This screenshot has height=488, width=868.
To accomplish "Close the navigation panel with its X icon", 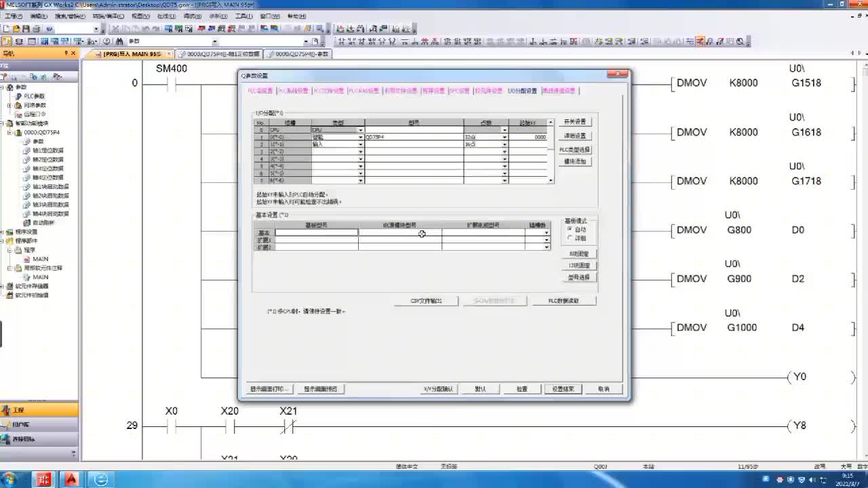I will coord(74,53).
